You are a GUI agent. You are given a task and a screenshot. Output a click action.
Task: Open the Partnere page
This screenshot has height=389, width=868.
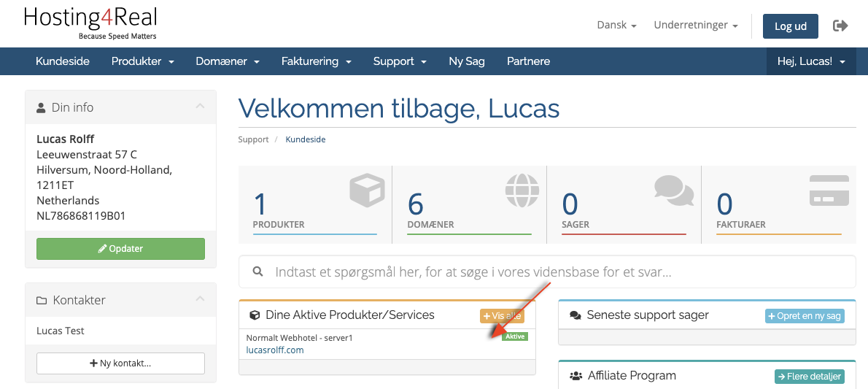click(529, 61)
